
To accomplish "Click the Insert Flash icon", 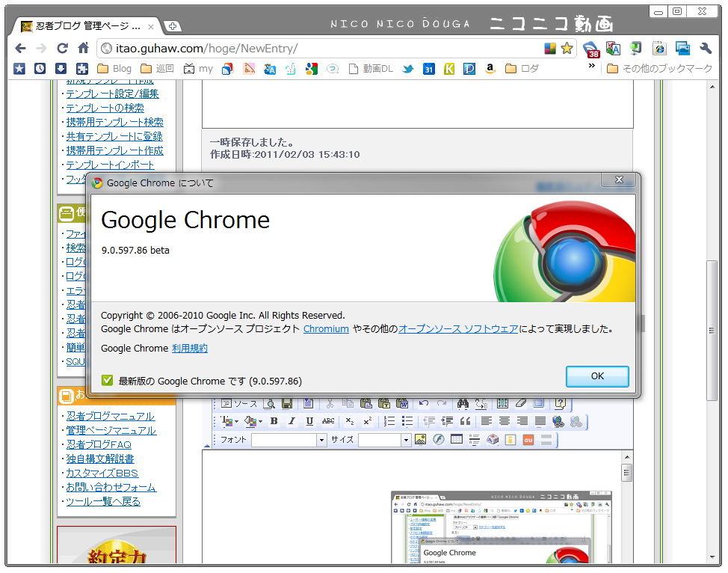I will pos(438,439).
